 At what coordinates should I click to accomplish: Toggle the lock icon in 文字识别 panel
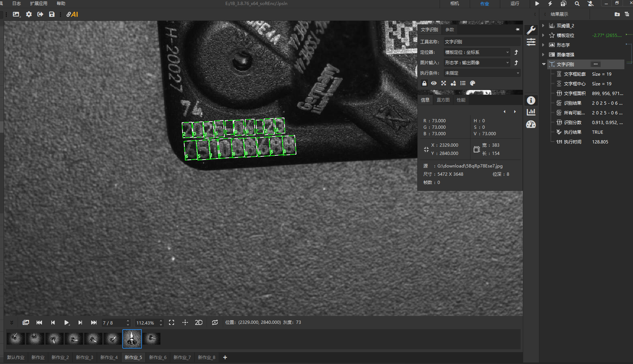[425, 83]
